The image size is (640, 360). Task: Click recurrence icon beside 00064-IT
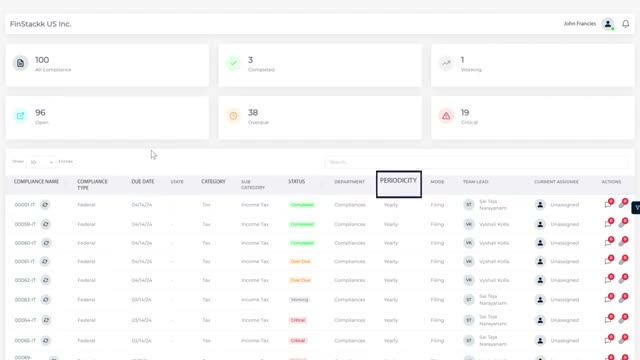click(46, 320)
